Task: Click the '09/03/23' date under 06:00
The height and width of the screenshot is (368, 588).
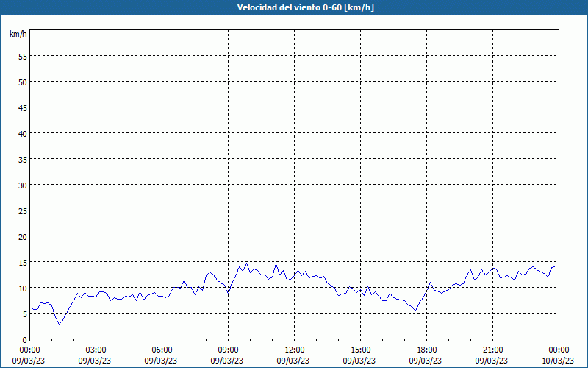Action: coord(161,361)
